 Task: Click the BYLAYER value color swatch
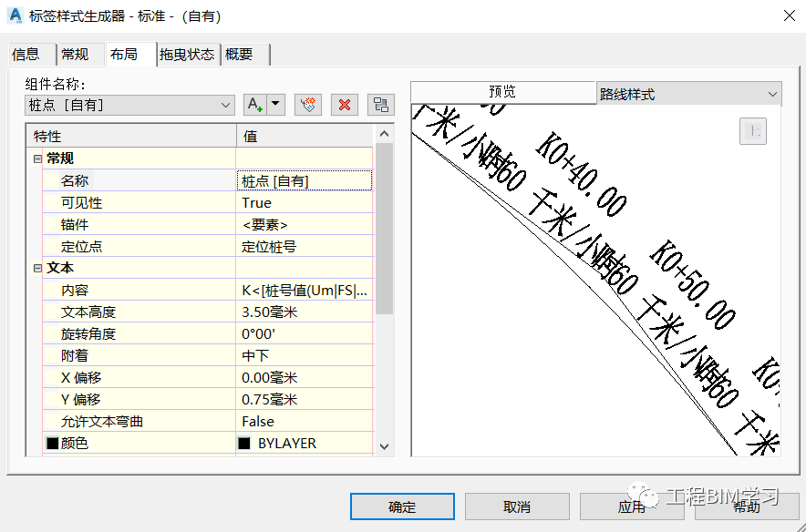click(x=244, y=443)
